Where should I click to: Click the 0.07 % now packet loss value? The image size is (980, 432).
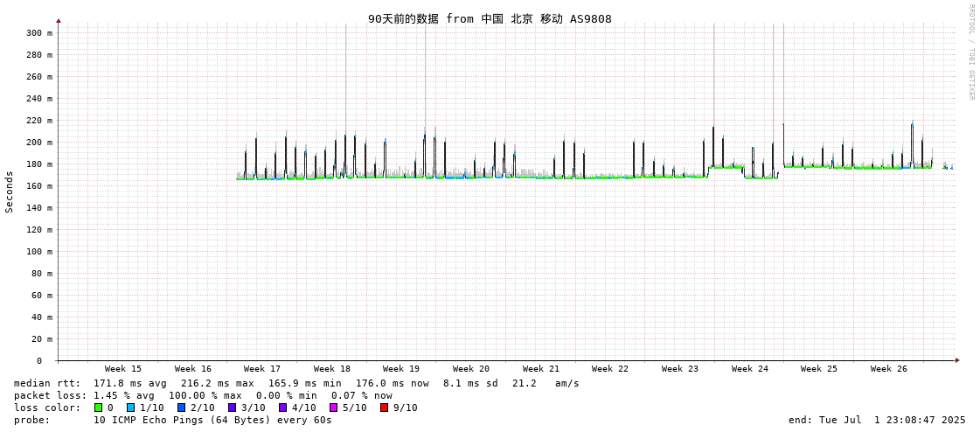362,396
